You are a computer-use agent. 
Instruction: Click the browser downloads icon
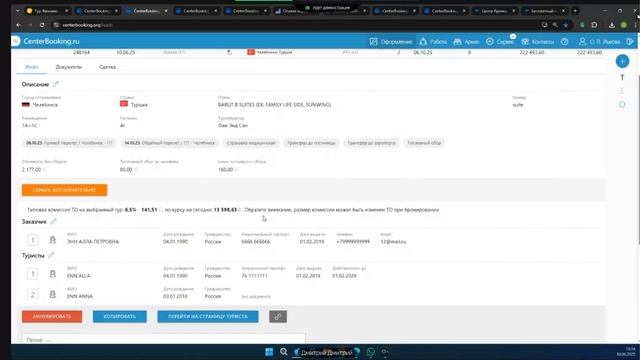pos(611,25)
